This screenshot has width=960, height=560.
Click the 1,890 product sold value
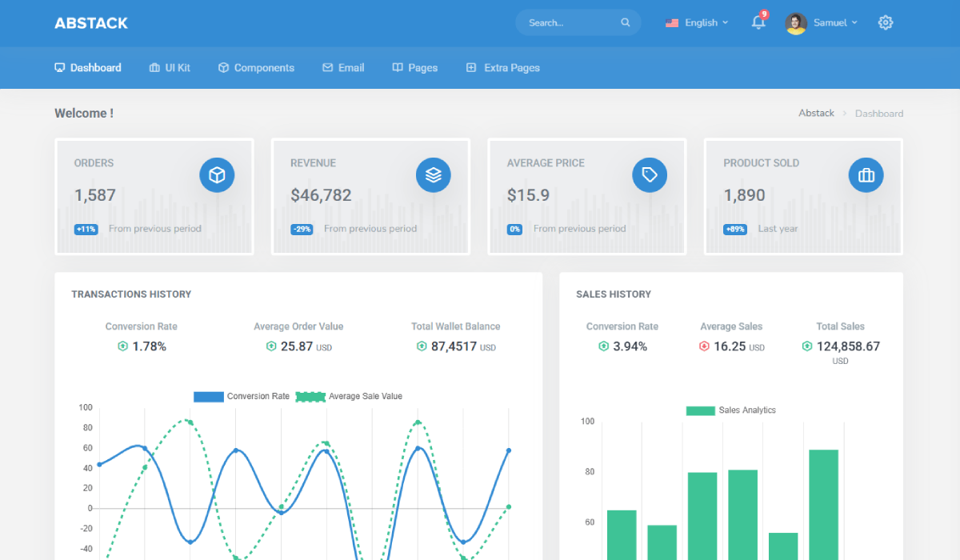[744, 195]
